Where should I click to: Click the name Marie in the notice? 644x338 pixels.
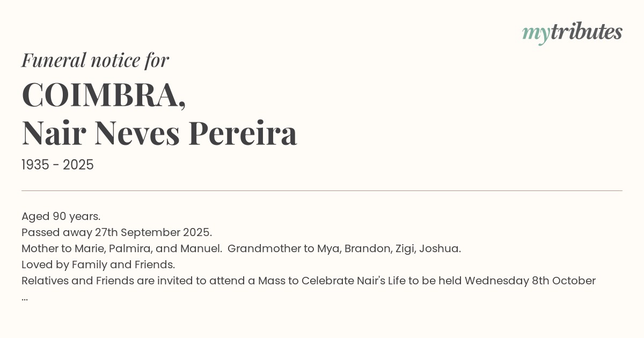89,249
